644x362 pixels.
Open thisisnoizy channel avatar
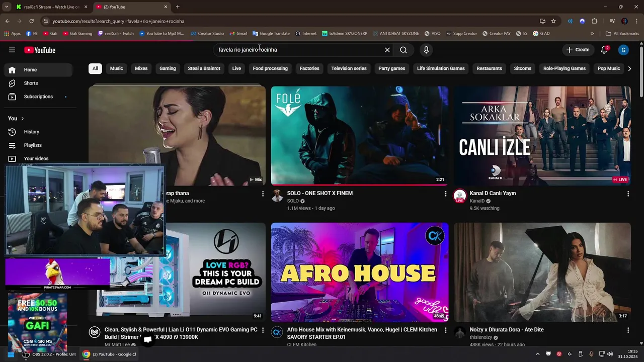[x=460, y=332]
